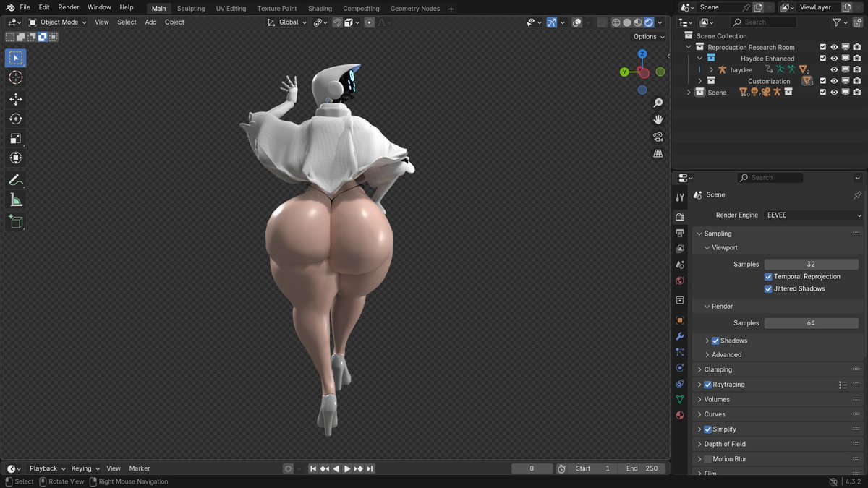This screenshot has width=868, height=488.
Task: Adjust the Render Samples field showing 64
Action: 811,323
